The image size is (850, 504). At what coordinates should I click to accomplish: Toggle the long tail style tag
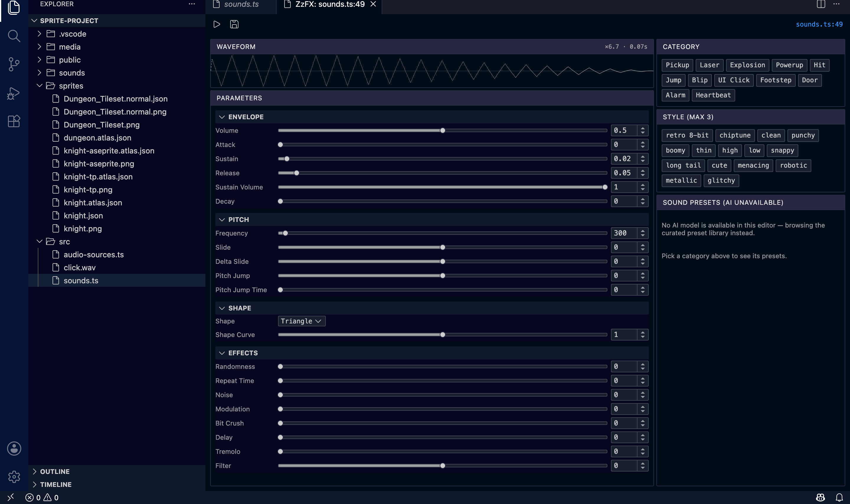[x=683, y=166]
